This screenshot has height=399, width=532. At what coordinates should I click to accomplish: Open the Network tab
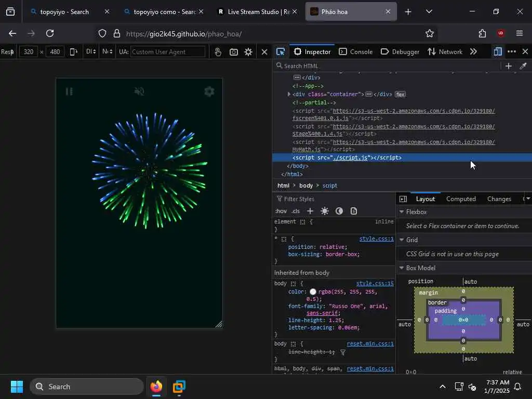coord(445,52)
